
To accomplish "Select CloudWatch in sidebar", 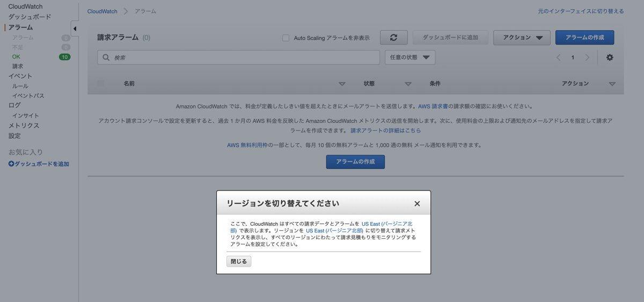I will tap(25, 6).
